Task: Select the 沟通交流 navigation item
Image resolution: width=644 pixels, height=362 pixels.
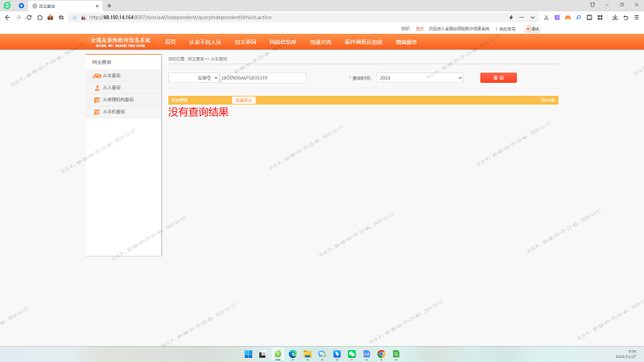Action: coord(320,42)
